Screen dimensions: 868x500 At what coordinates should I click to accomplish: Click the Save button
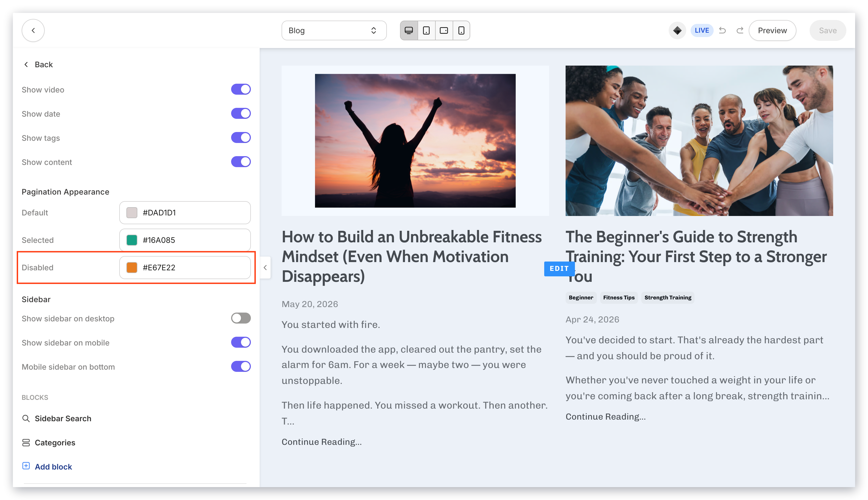tap(827, 30)
